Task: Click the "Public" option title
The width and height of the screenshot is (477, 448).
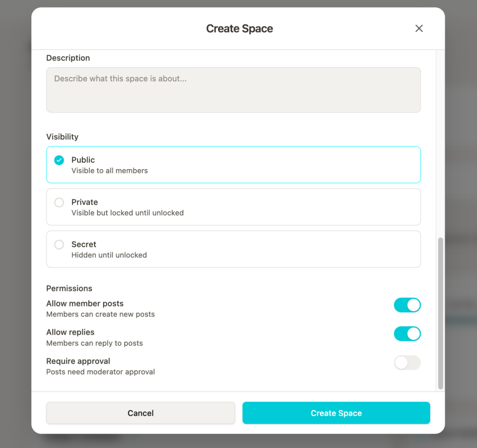Action: 83,160
